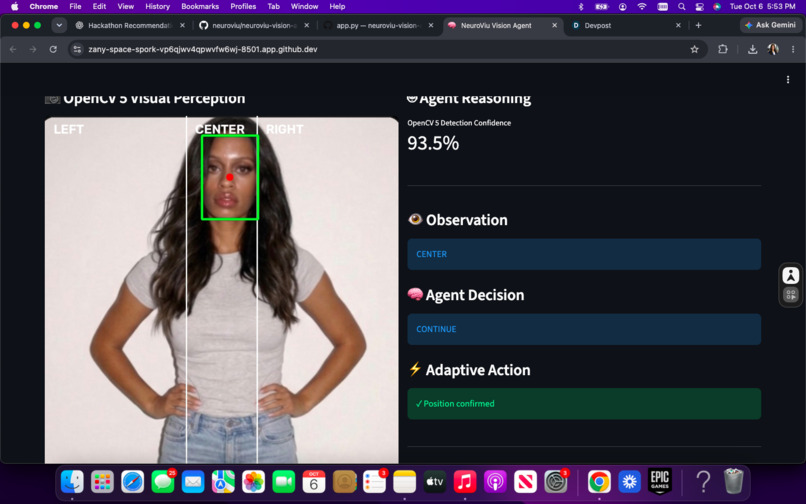Bookmark this page with star icon

[x=694, y=49]
